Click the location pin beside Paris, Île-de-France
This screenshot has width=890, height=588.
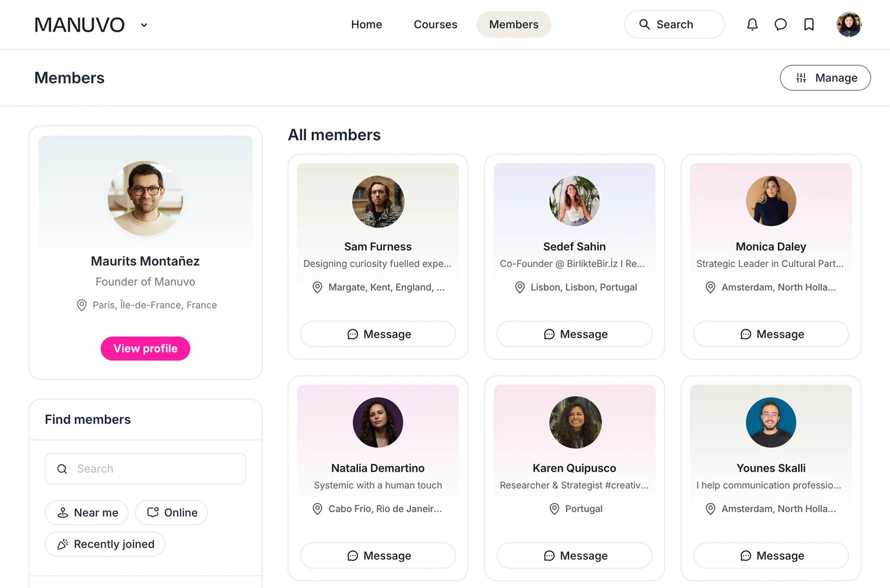click(81, 305)
